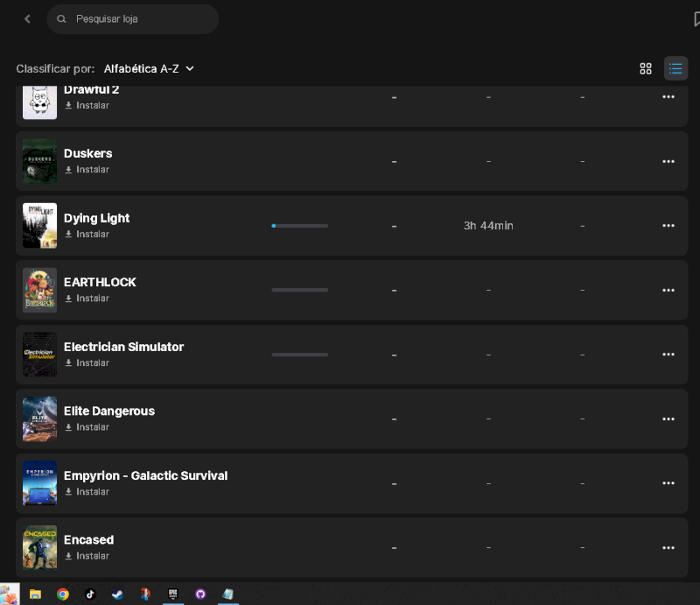Click the Encased game title

[89, 539]
